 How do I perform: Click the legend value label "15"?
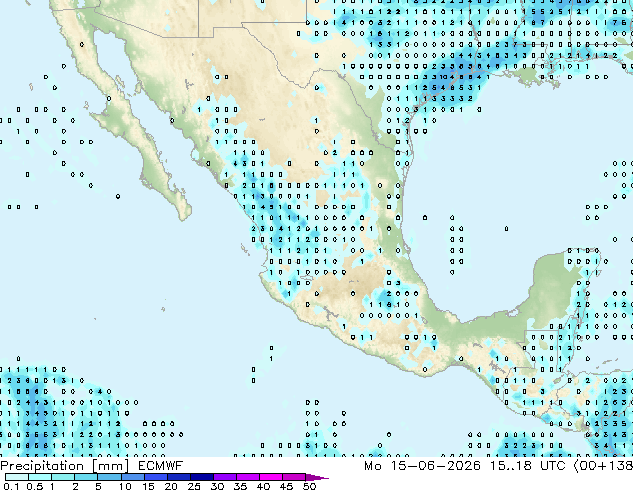tap(148, 486)
